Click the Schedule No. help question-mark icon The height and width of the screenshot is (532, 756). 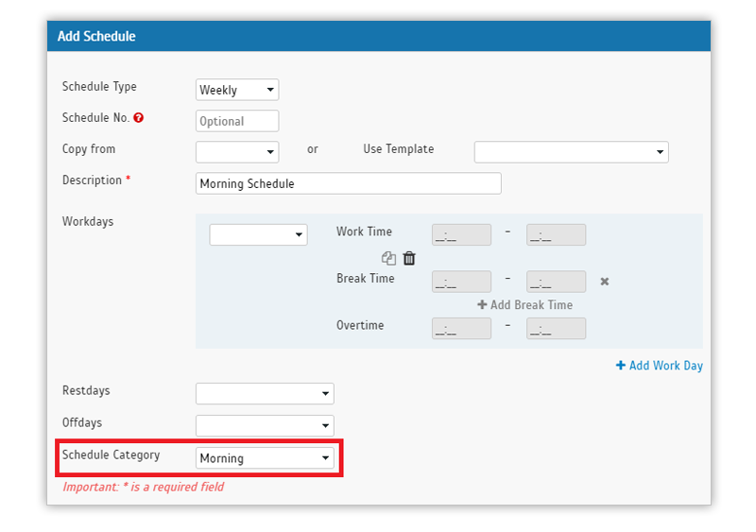[x=138, y=118]
